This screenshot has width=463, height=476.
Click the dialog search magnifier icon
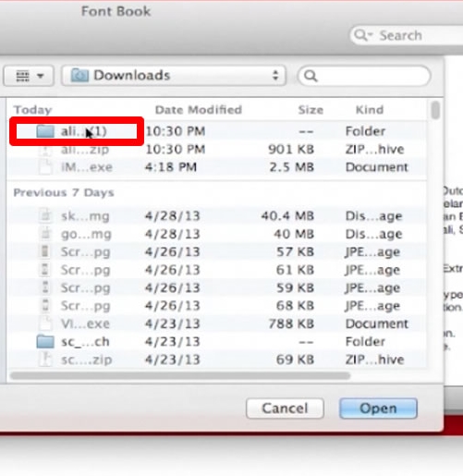point(311,76)
